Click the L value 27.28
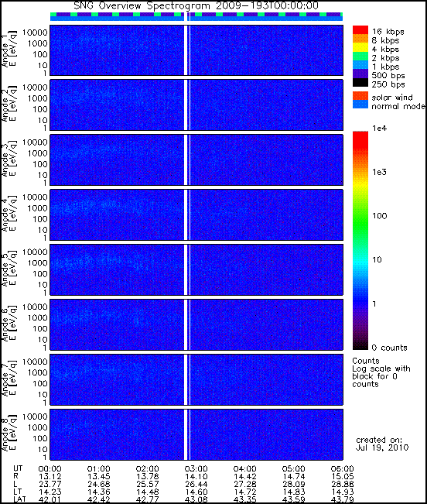Viewport: 427px width, 504px height. tap(245, 485)
